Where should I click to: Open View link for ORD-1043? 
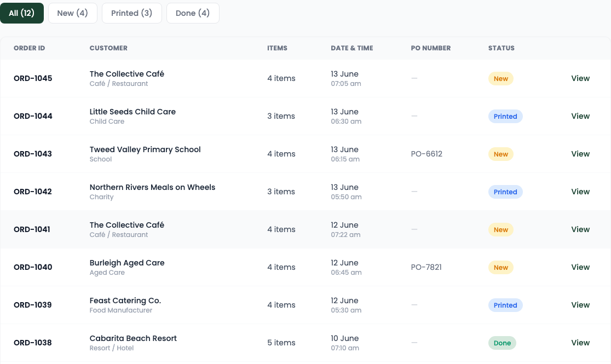point(580,154)
